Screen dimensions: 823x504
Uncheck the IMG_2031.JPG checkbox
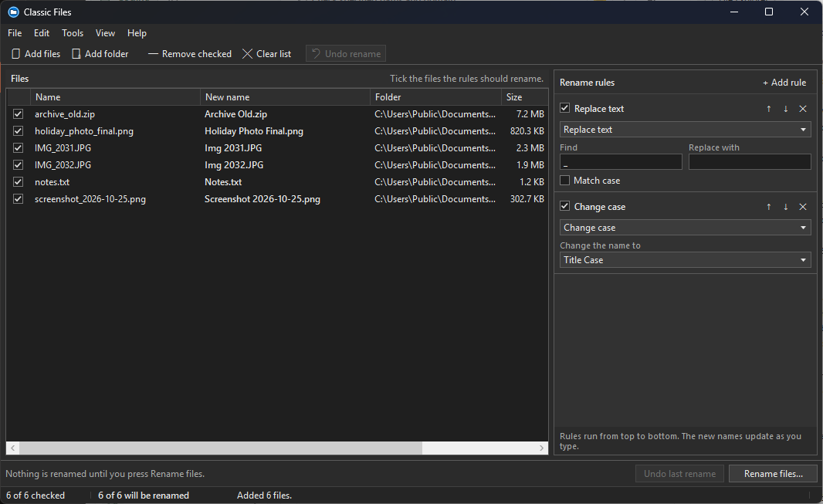(19, 148)
